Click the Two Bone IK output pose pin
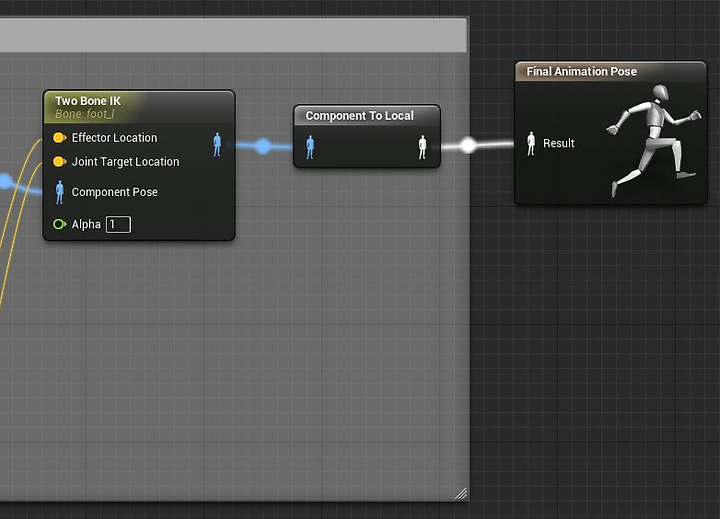720x519 pixels. point(217,145)
